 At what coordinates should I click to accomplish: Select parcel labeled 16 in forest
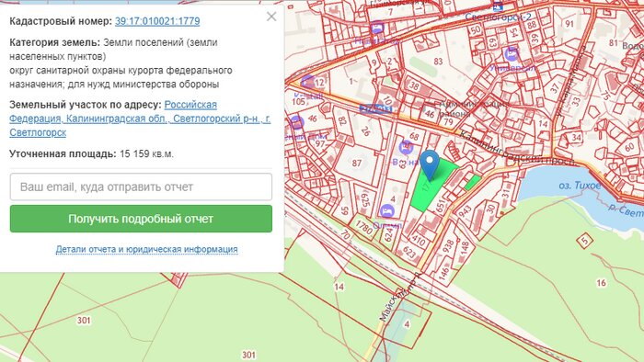coord(601,283)
